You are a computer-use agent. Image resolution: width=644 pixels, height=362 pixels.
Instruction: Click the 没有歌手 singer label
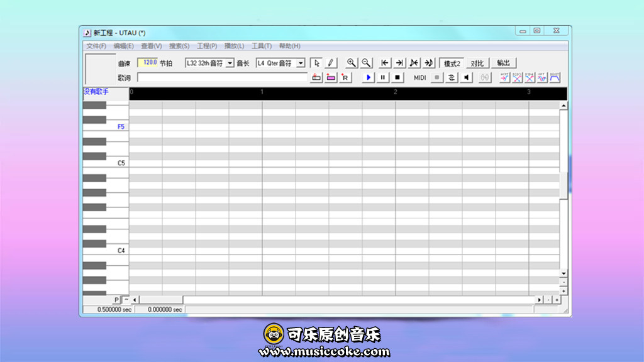click(96, 92)
